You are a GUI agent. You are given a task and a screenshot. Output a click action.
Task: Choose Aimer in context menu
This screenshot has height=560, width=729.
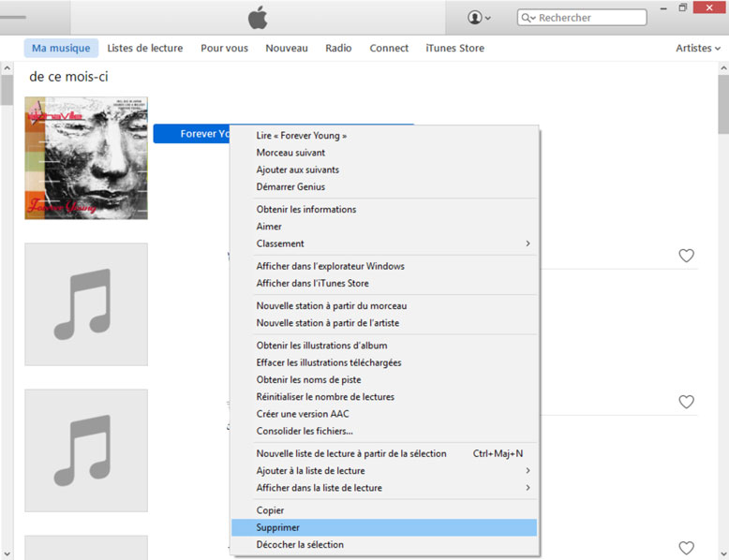384,227
